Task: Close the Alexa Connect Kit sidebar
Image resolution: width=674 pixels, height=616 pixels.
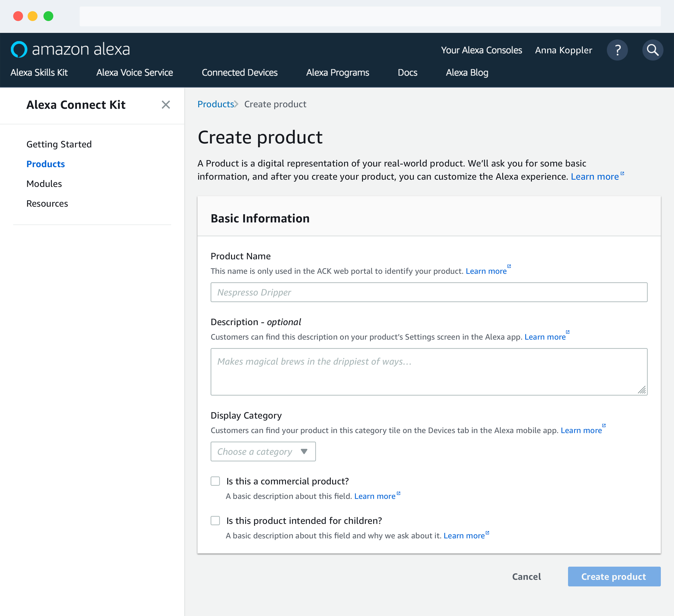Action: point(166,105)
